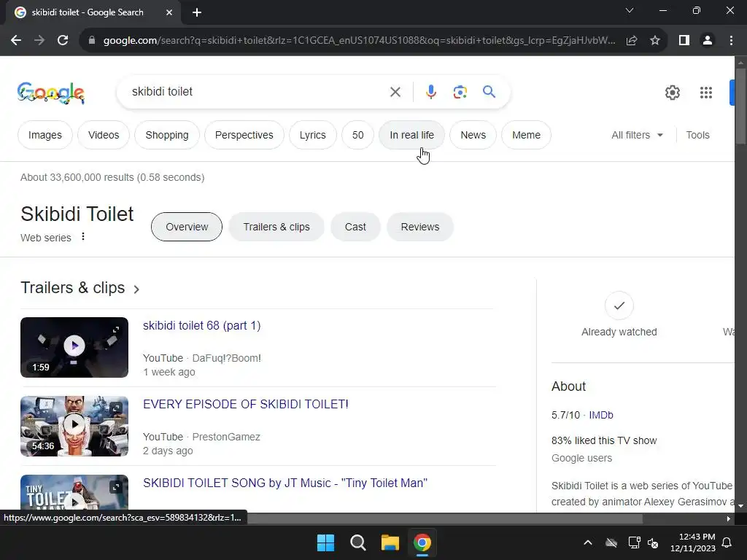Play the Tiny Toilet Man video thumbnail
The image size is (747, 560).
tap(74, 494)
